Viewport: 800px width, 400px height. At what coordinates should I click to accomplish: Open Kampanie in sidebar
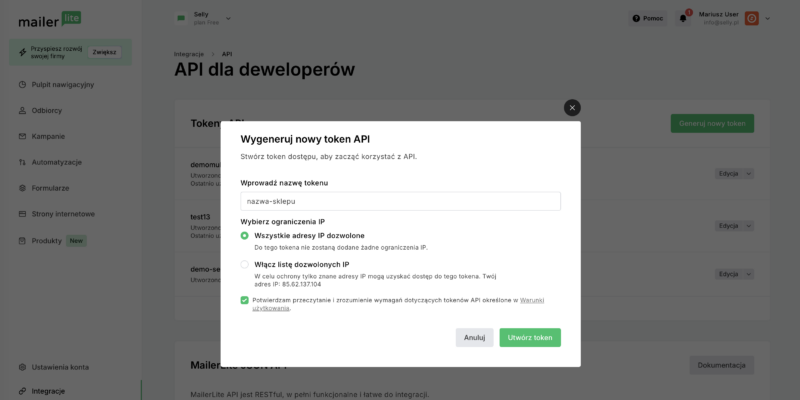48,136
